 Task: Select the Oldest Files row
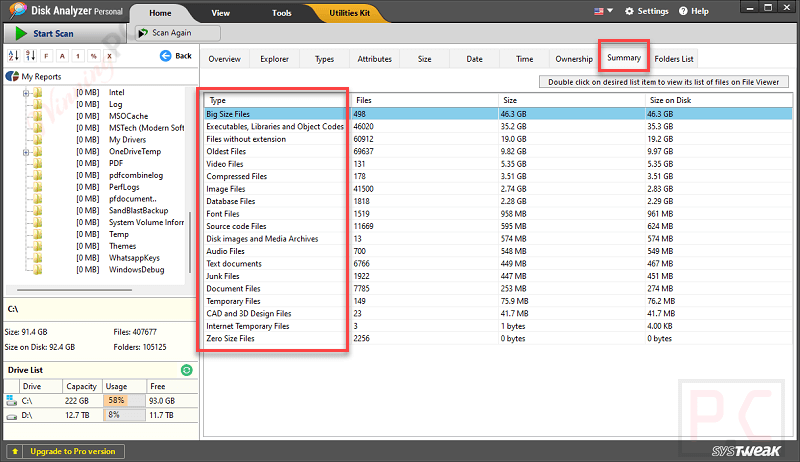tap(498, 151)
